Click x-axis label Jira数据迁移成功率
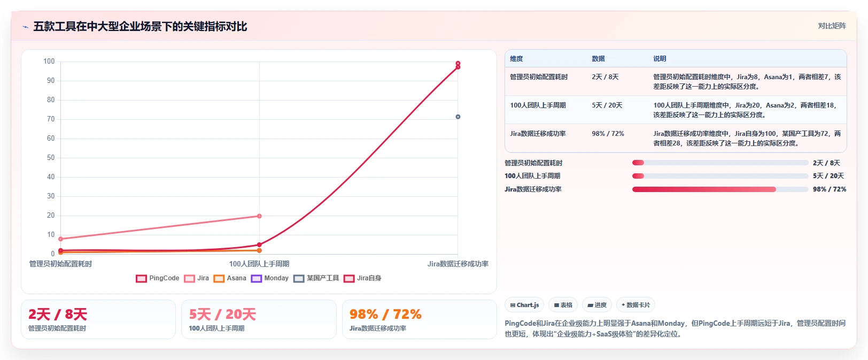This screenshot has width=868, height=360. coord(458,264)
